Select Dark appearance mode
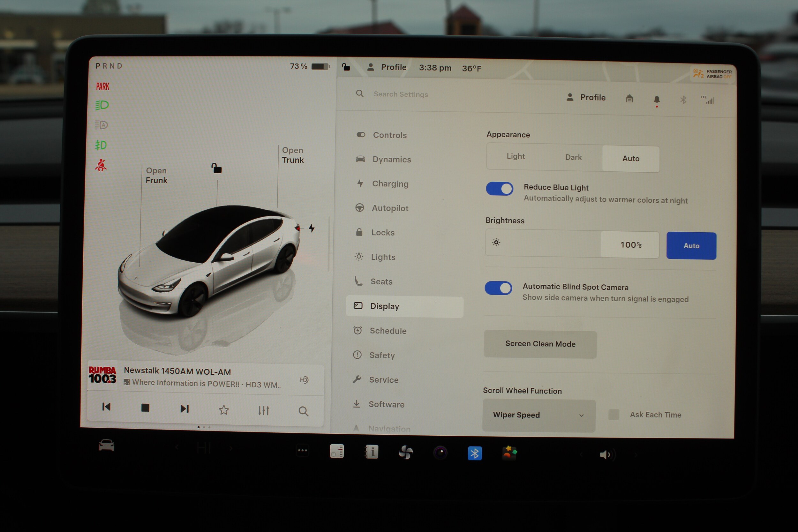 (573, 157)
